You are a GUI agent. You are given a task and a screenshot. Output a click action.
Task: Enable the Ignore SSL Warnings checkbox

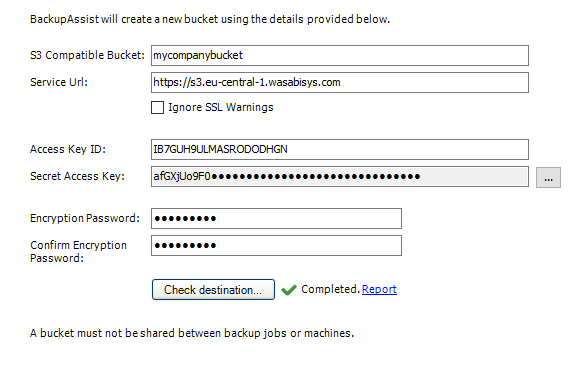click(157, 107)
